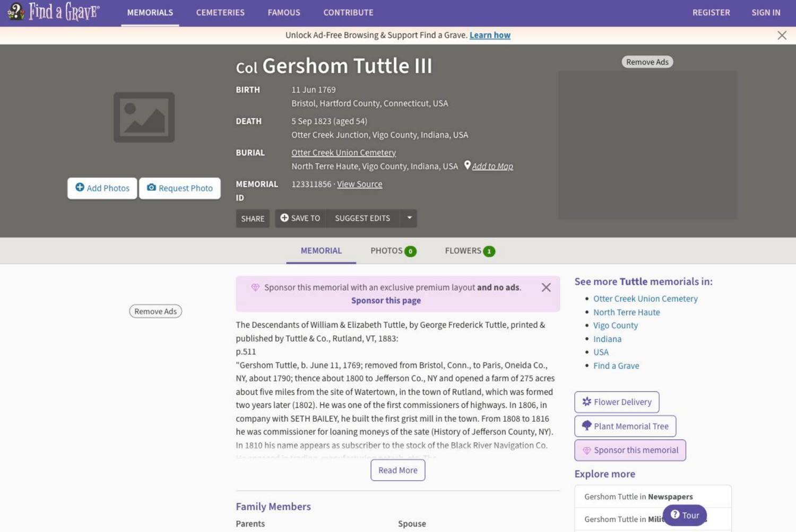
Task: Expand the Suggest Edits dropdown arrow
Action: (409, 218)
